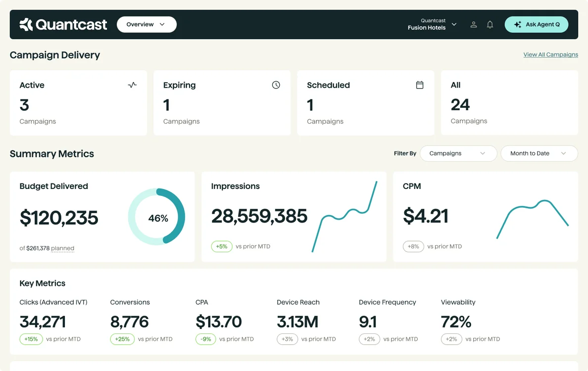
Task: Click the CPM trend line chart
Action: (x=533, y=218)
